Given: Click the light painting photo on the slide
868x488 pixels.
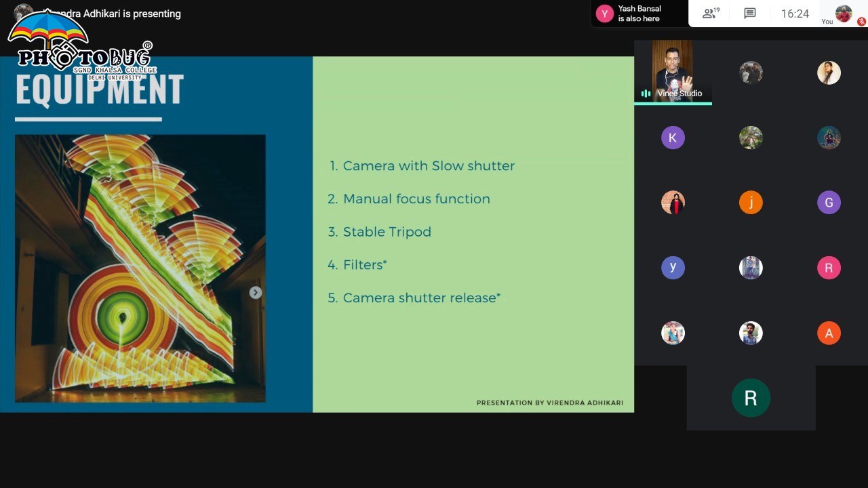Looking at the screenshot, I should click(x=140, y=268).
